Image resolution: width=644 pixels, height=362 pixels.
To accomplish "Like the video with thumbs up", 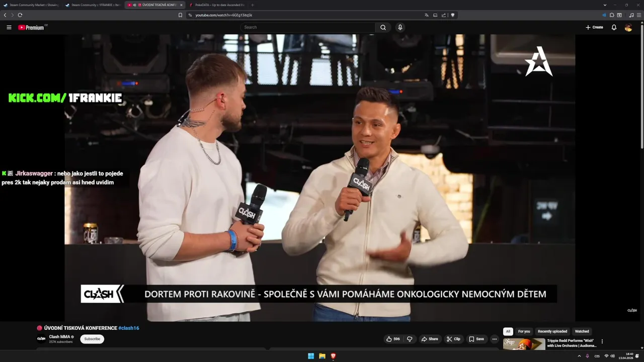I will (x=393, y=339).
